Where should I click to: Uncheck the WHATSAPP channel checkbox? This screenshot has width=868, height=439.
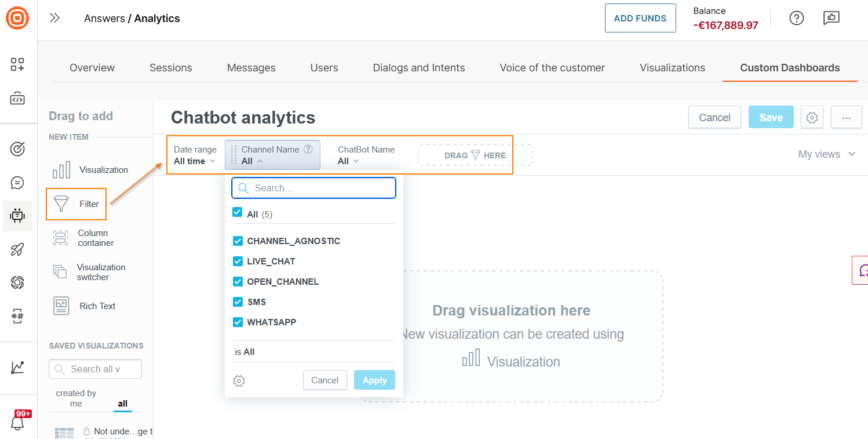tap(238, 322)
